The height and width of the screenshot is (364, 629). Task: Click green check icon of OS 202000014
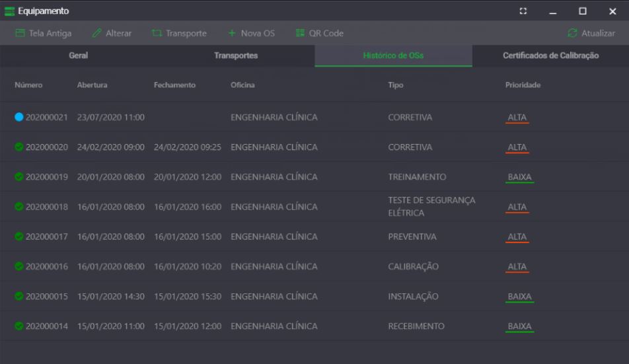pyautogui.click(x=18, y=326)
